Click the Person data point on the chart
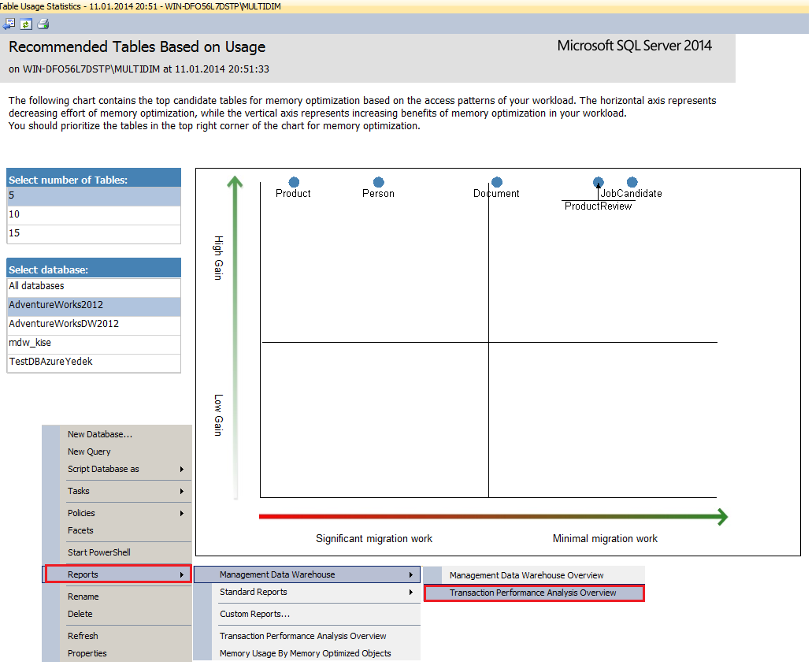 (379, 182)
